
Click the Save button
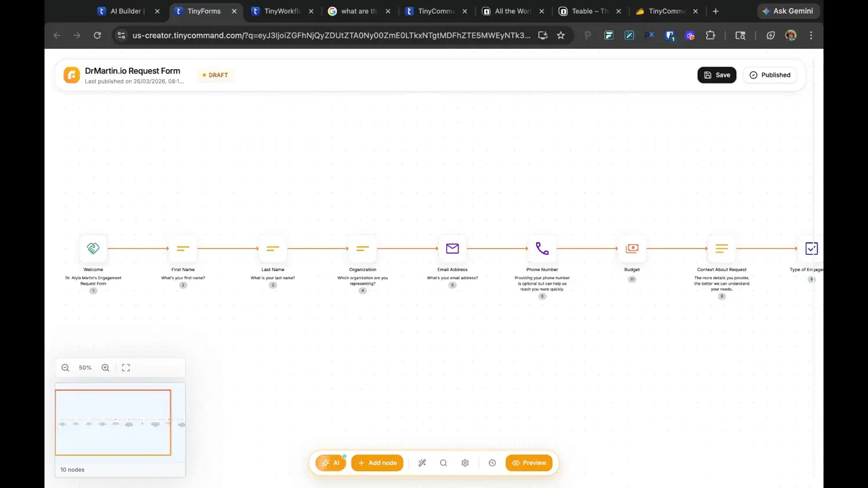(717, 75)
